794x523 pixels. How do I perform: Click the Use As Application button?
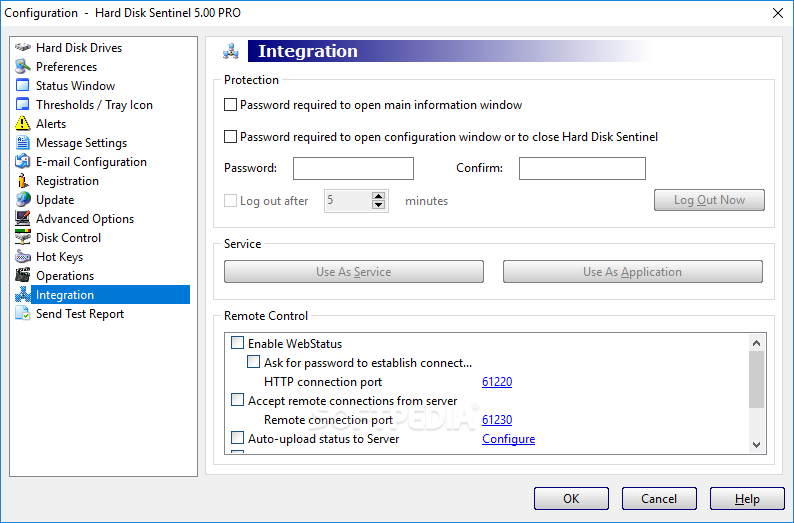pyautogui.click(x=632, y=272)
